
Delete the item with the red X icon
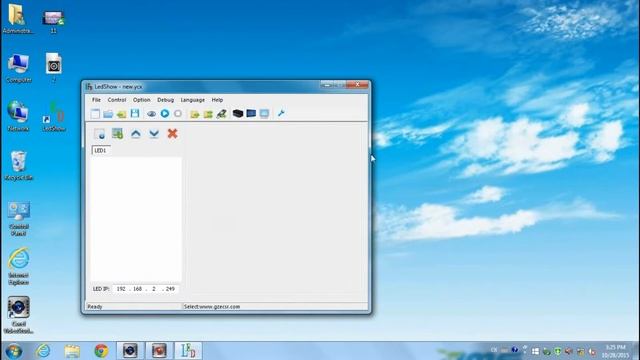(172, 133)
